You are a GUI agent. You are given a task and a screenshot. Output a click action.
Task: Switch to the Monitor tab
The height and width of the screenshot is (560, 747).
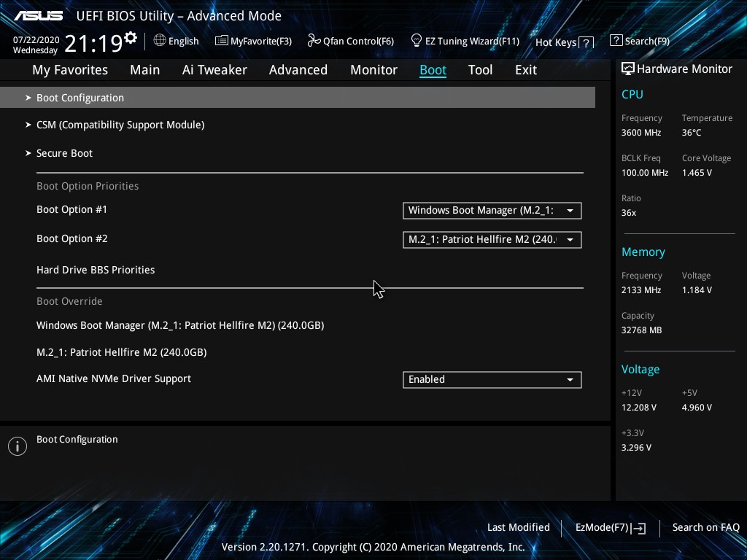(x=373, y=70)
